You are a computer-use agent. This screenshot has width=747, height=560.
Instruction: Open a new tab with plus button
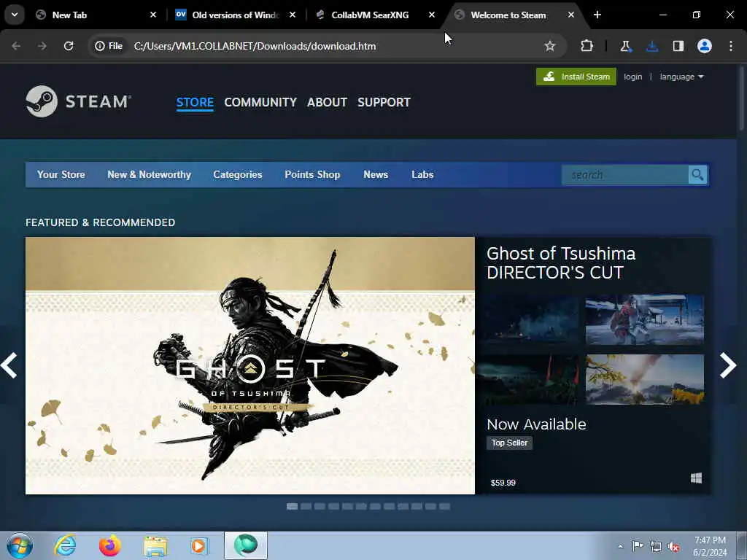(597, 15)
